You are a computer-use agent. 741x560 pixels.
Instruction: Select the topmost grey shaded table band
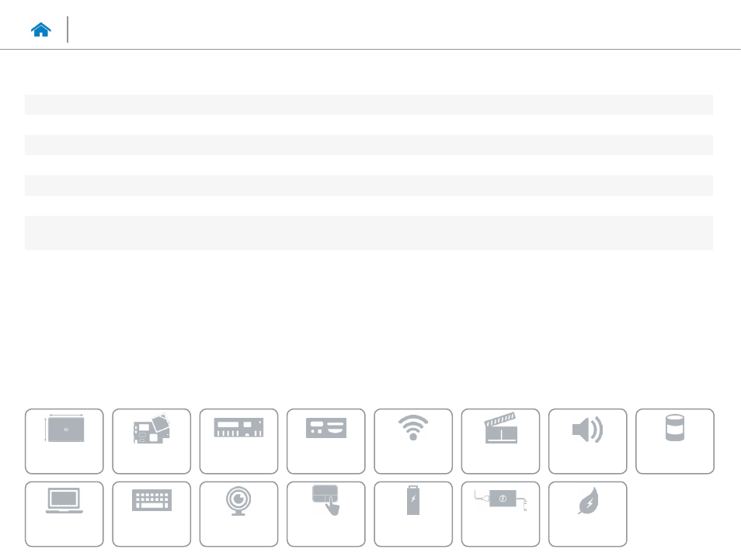pos(369,104)
